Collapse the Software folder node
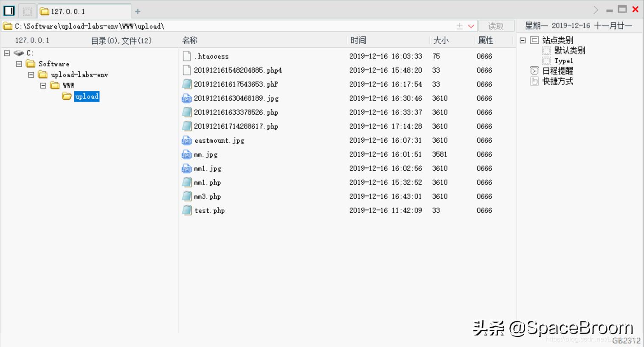 pyautogui.click(x=18, y=63)
